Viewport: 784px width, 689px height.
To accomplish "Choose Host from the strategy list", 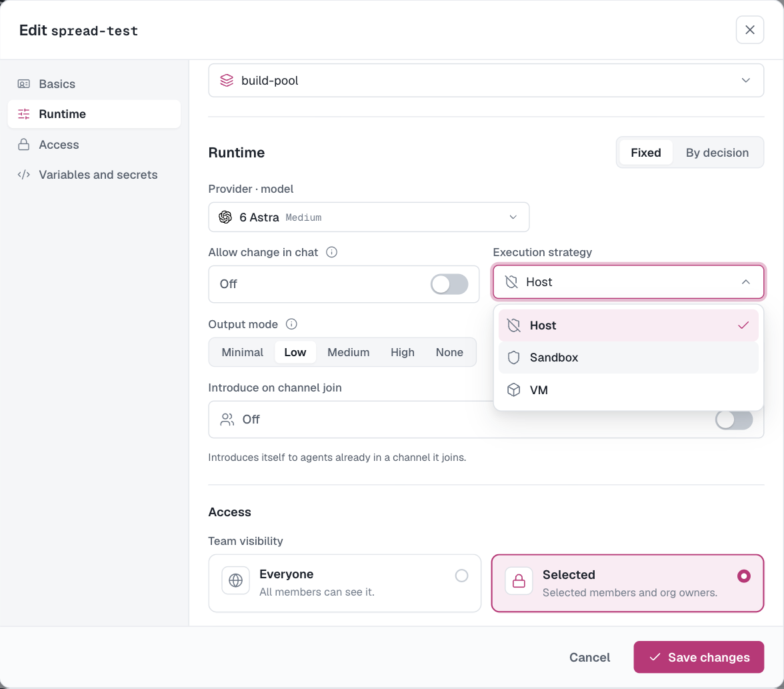I will pos(628,325).
